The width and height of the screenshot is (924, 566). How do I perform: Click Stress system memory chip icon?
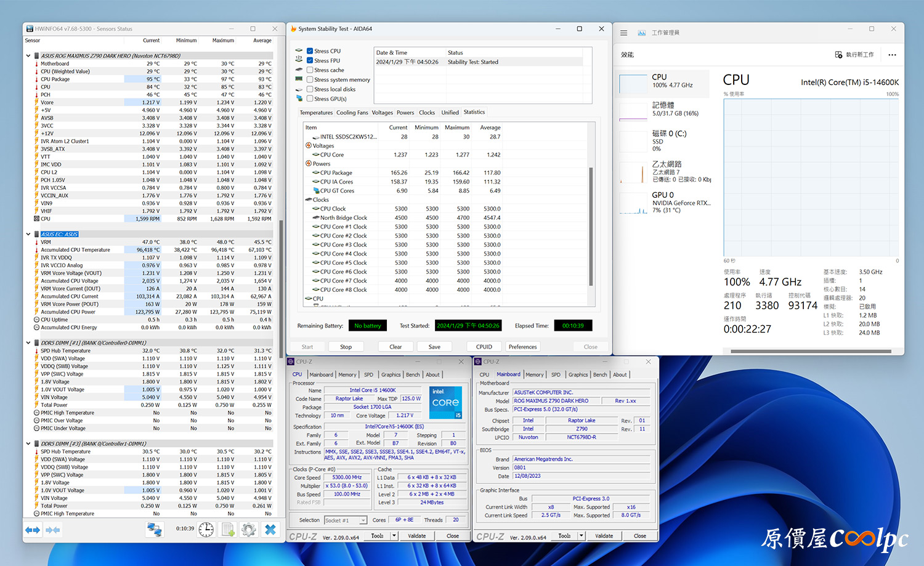click(x=299, y=79)
